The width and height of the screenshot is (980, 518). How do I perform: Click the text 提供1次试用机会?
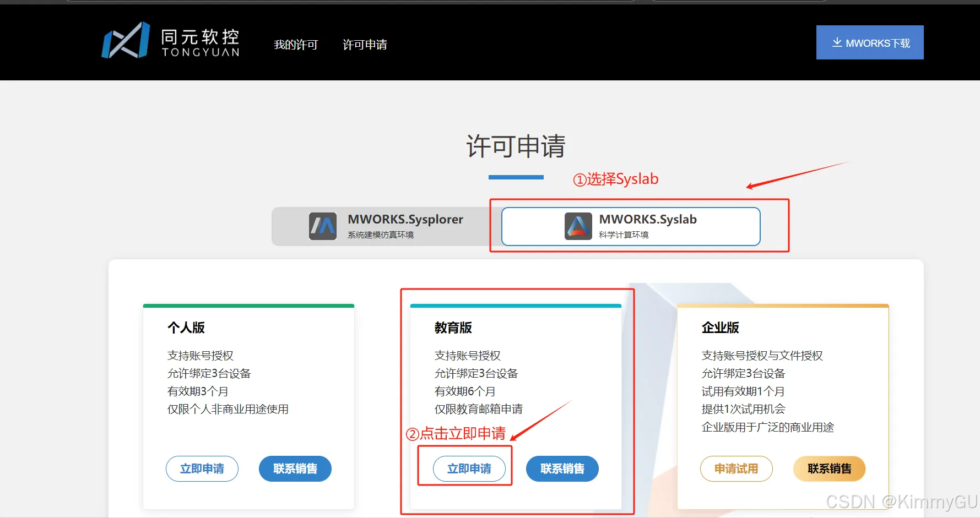(x=744, y=409)
